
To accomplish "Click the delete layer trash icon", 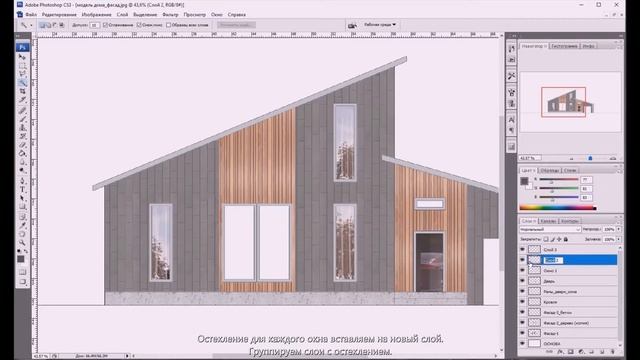I will pyautogui.click(x=612, y=351).
